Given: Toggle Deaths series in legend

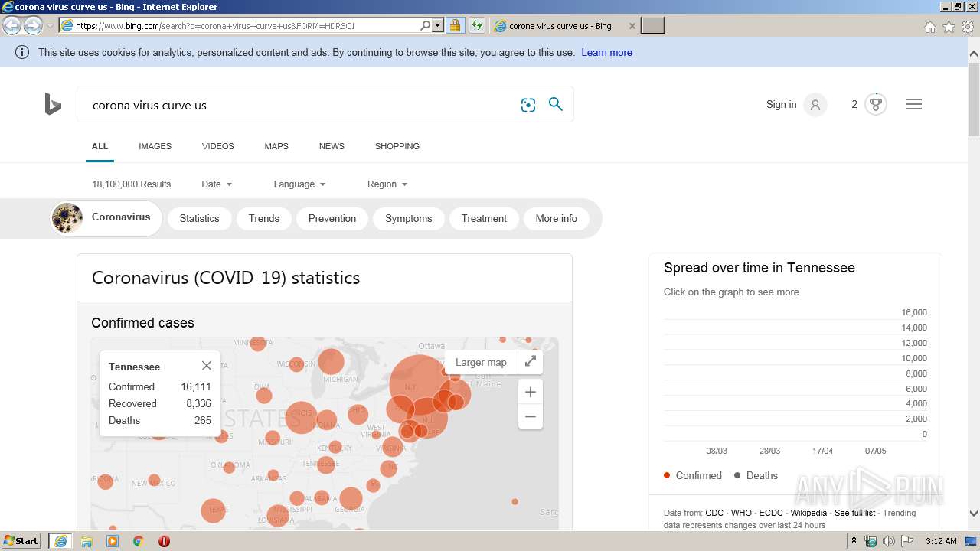Looking at the screenshot, I should click(x=756, y=475).
